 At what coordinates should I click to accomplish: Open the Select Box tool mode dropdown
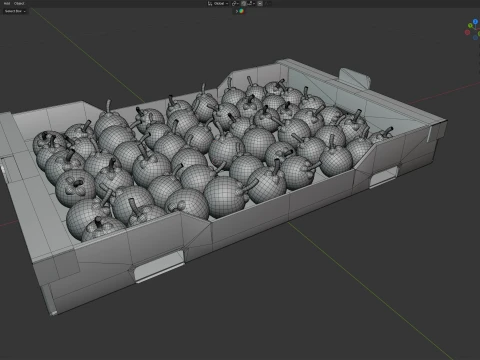coord(15,11)
